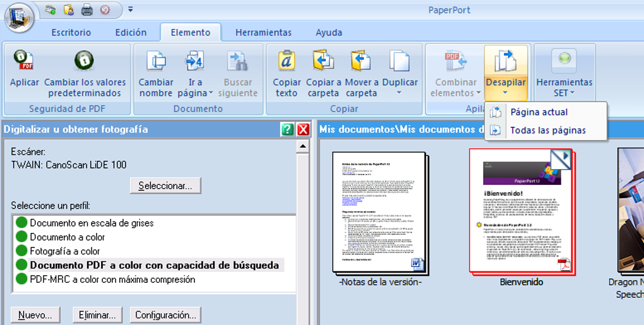Expand the Duplicar dropdown arrow
The height and width of the screenshot is (325, 644).
pyautogui.click(x=400, y=93)
